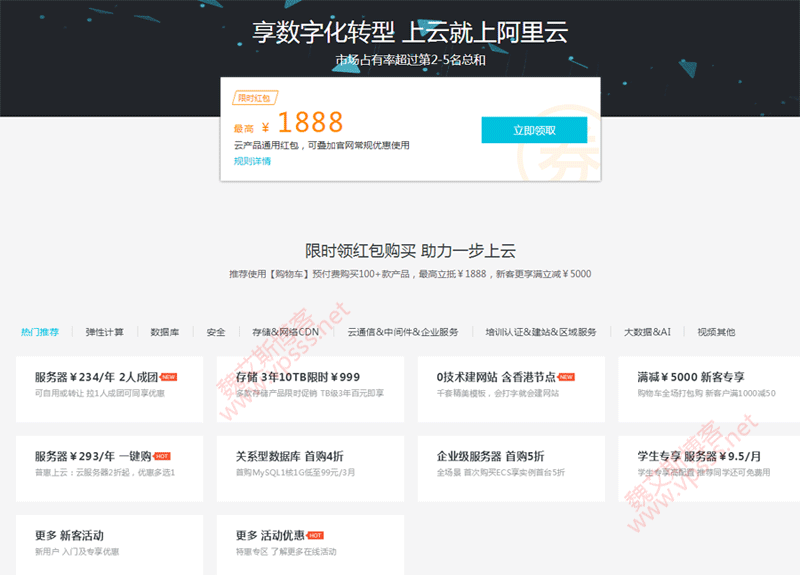Select the 热门推荐 tab

click(x=40, y=332)
